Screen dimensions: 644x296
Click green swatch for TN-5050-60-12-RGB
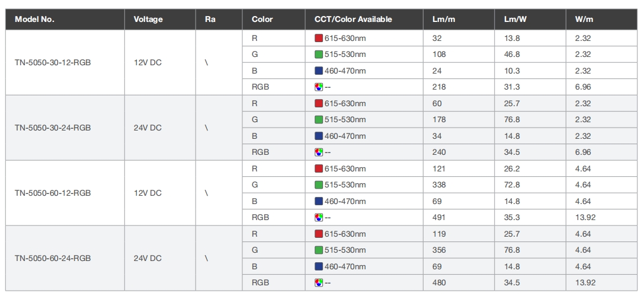[319, 185]
